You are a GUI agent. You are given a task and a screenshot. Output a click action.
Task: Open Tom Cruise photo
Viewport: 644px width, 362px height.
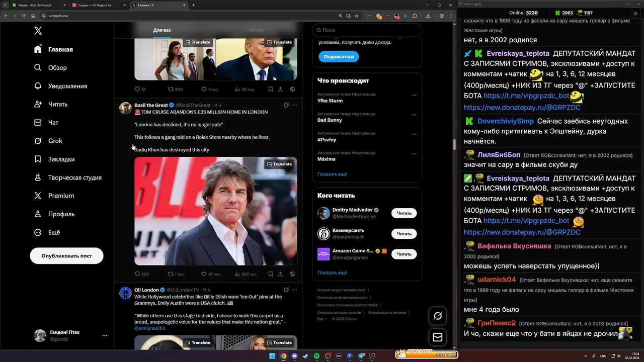(x=216, y=211)
